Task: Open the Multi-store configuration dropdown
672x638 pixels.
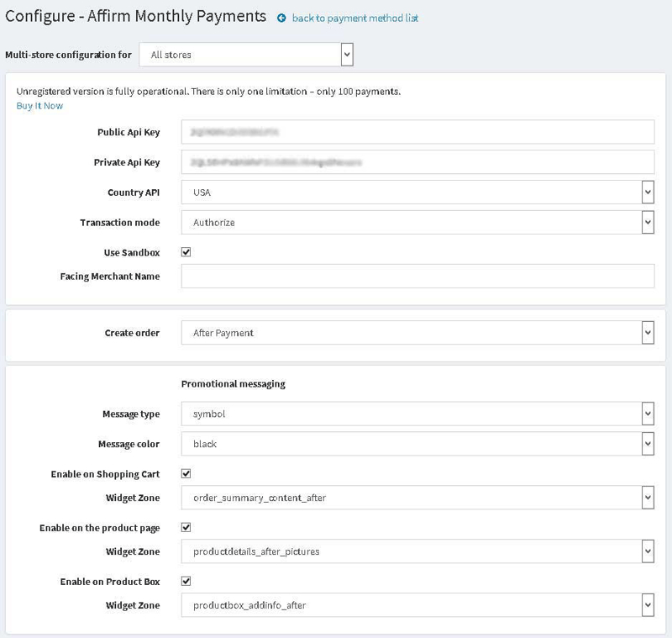Action: [248, 53]
